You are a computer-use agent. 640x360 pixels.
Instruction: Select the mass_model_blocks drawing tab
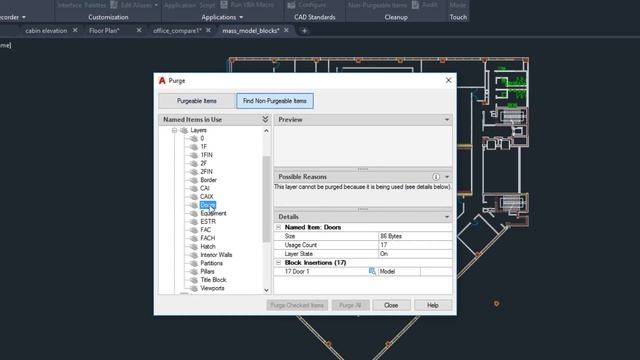[x=251, y=31]
